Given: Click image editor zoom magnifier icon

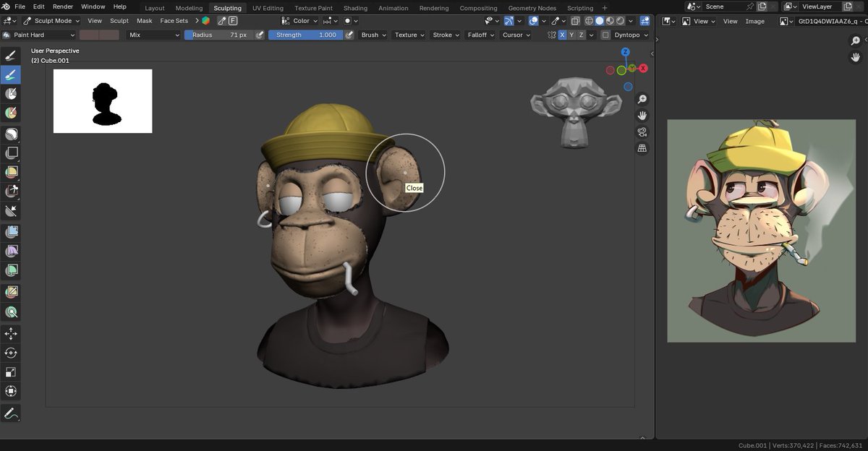Looking at the screenshot, I should pyautogui.click(x=856, y=41).
